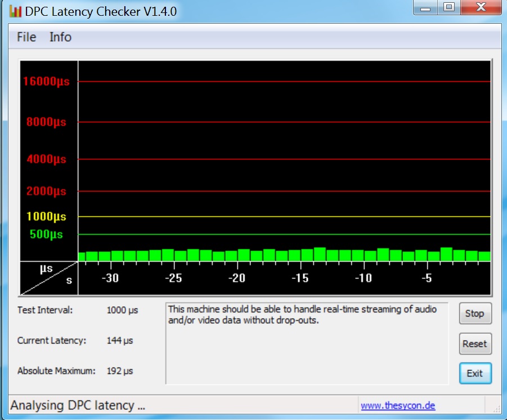Open the Info menu
Screen dimensions: 507x420
tap(60, 37)
